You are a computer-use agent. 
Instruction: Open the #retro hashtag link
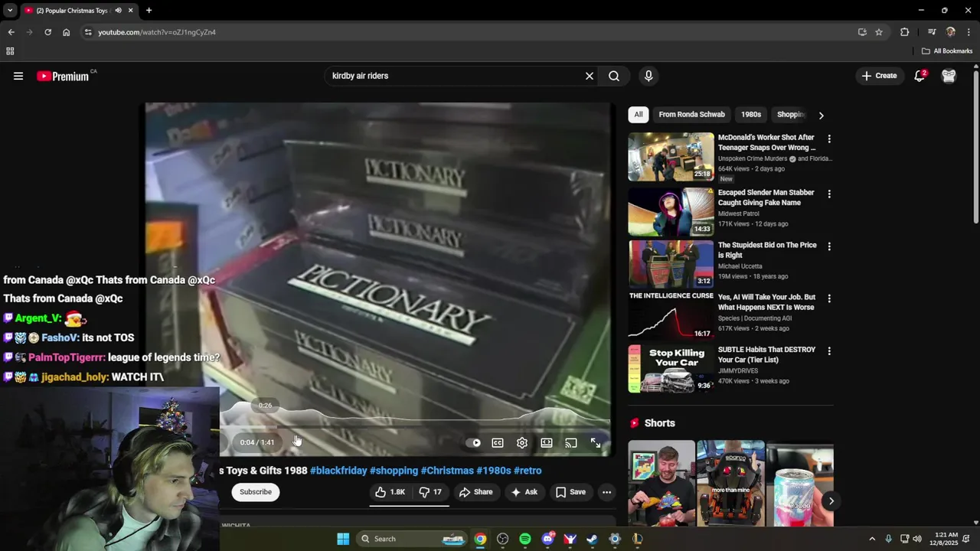tap(528, 471)
